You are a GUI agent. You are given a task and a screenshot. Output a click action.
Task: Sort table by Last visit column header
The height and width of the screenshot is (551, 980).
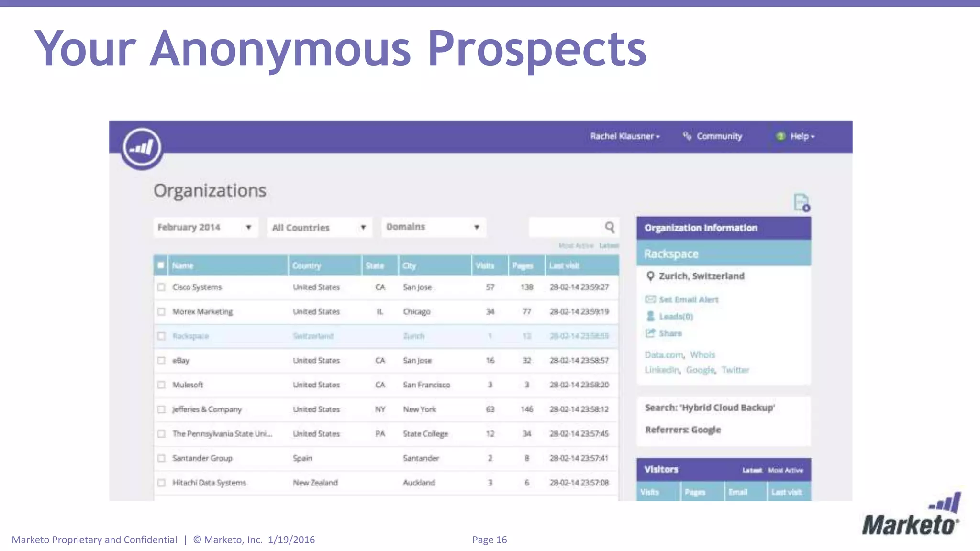582,265
